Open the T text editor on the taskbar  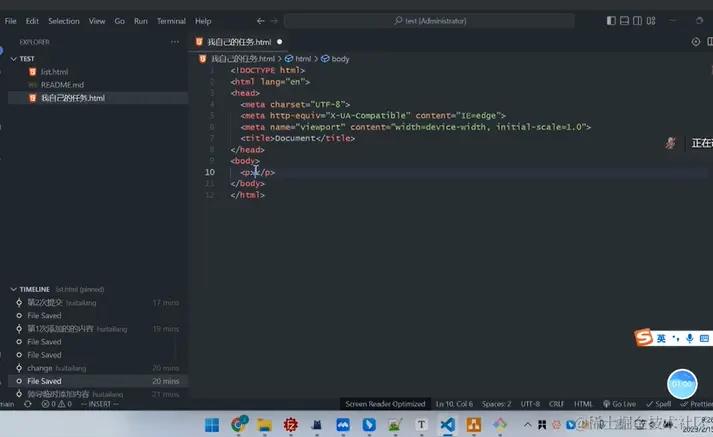click(421, 425)
